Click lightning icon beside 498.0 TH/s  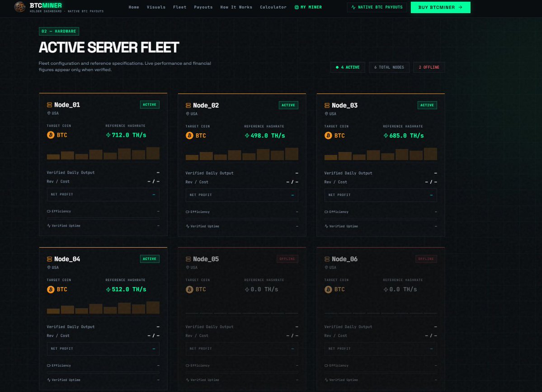[x=247, y=136]
